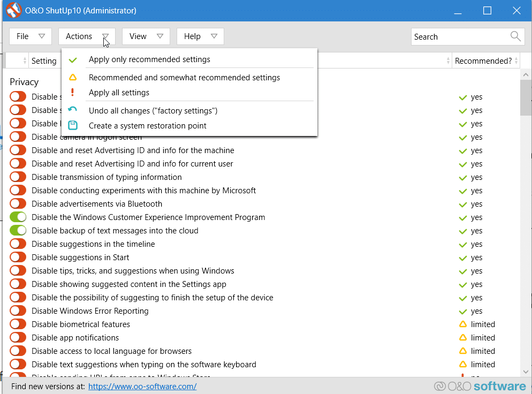Image resolution: width=532 pixels, height=394 pixels.
Task: Click the red exclamation icon beside Apply all settings
Action: 72,92
